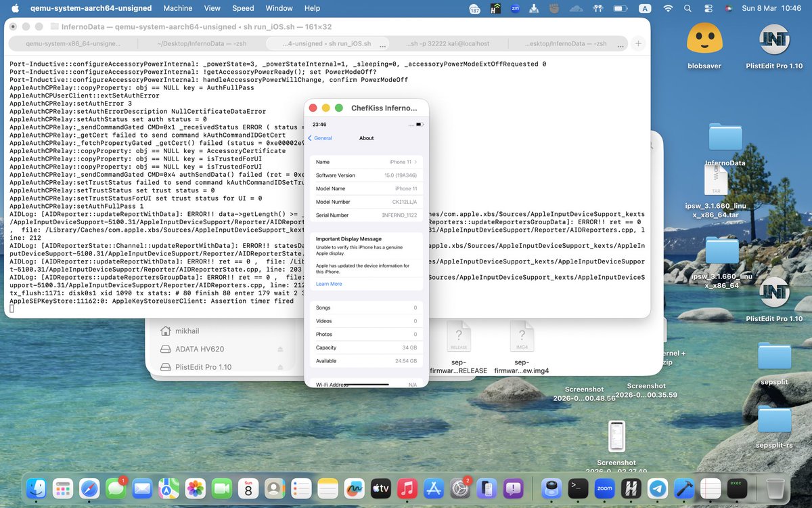Open Maps in the Dock
Viewport: 812px width, 508px height.
(x=168, y=488)
